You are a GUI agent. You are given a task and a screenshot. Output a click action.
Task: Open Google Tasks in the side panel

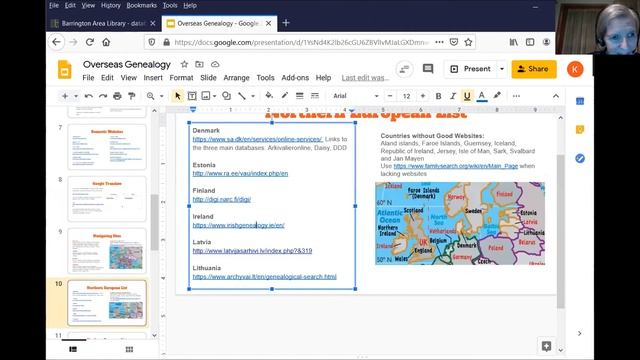[x=580, y=158]
